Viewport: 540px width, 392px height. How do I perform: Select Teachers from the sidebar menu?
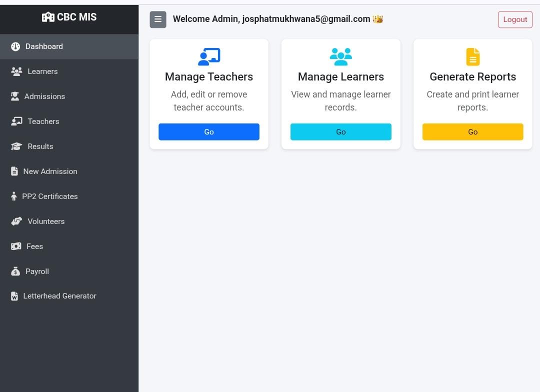43,121
